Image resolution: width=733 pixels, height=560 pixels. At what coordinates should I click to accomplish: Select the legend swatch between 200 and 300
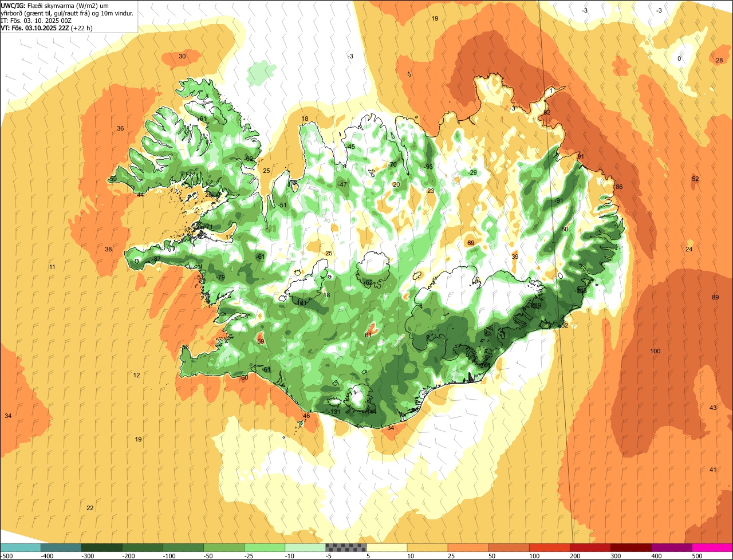(590, 547)
